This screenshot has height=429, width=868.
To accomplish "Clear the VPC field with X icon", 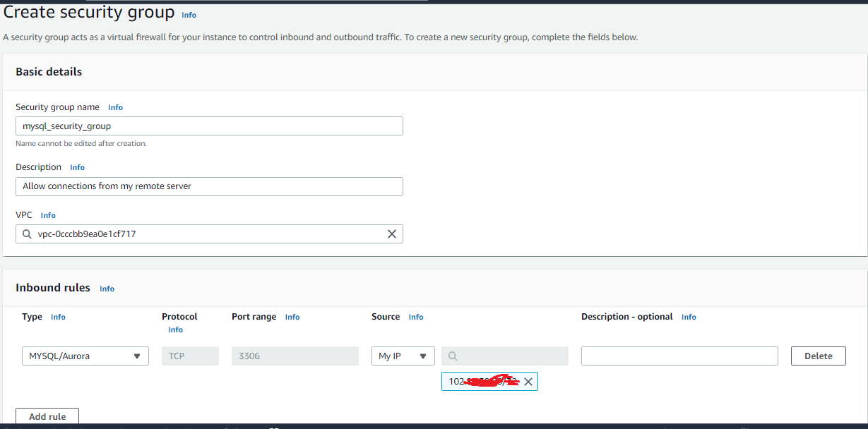I will click(392, 234).
